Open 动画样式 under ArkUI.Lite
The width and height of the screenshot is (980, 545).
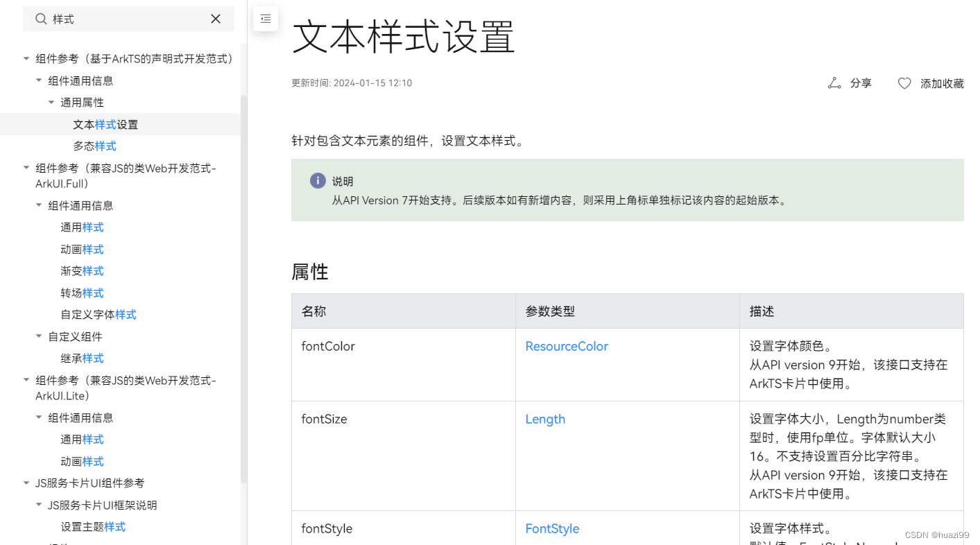[82, 462]
